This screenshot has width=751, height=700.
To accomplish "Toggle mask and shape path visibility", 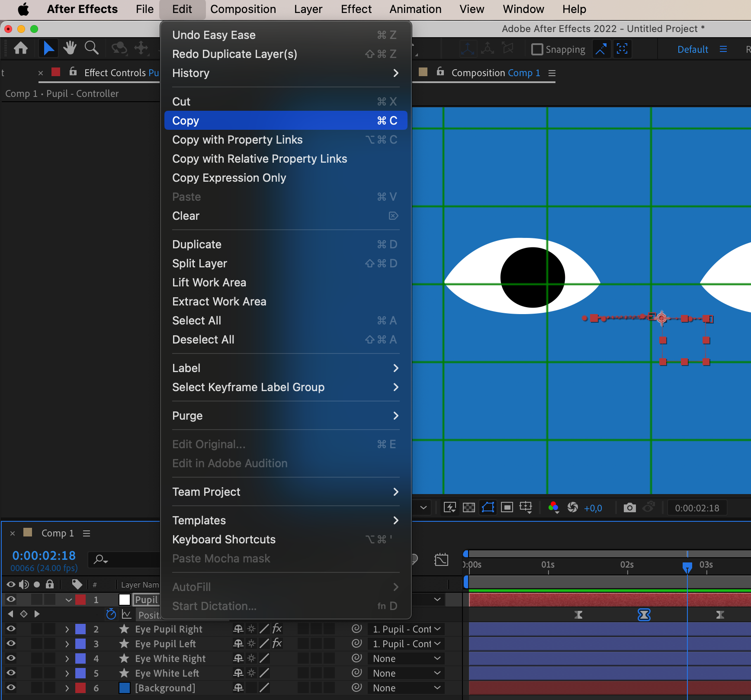I will (x=488, y=507).
